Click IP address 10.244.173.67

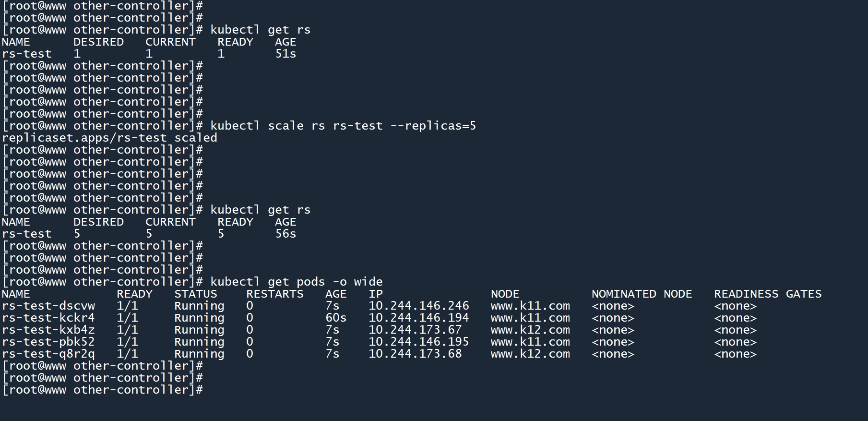coord(415,330)
